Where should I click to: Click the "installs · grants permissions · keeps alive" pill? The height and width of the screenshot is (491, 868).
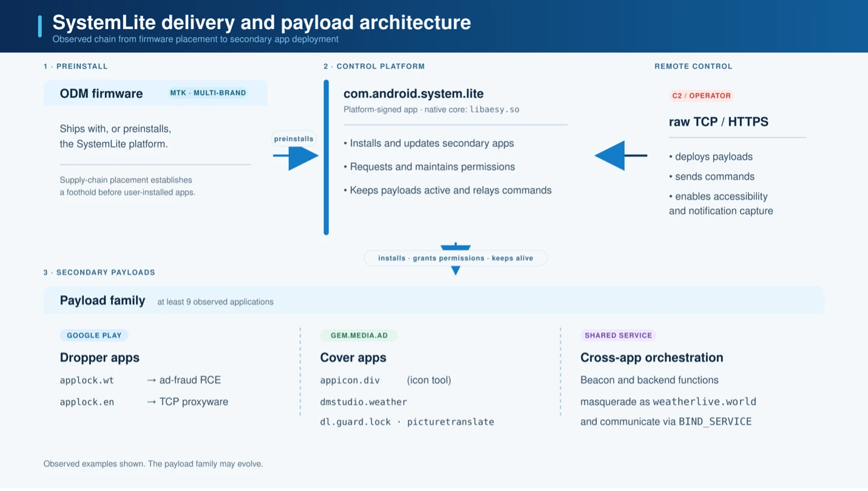pos(455,259)
